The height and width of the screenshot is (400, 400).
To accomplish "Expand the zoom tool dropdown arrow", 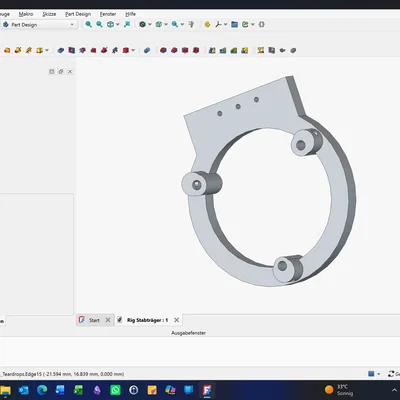I will click(182, 24).
